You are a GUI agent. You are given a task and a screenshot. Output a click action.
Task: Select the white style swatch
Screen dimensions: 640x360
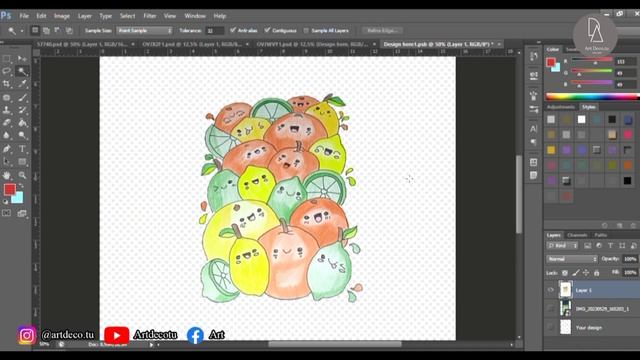pyautogui.click(x=581, y=119)
